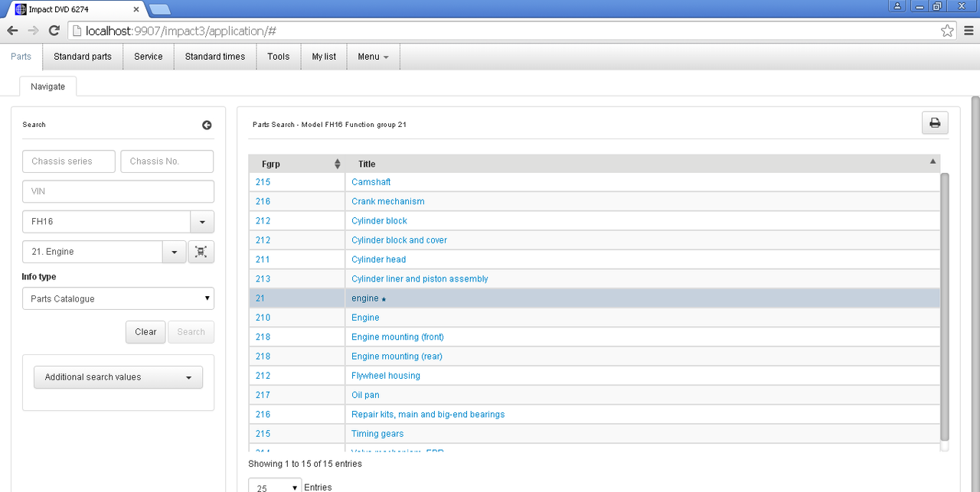Open the Chrome menu
This screenshot has width=980, height=492.
coord(969,31)
